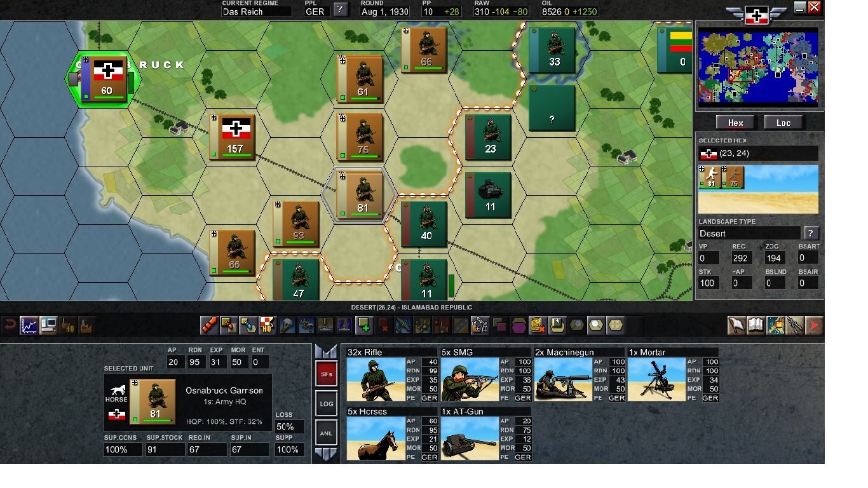868x488 pixels.
Task: Switch to the Loc tab
Action: pos(783,123)
